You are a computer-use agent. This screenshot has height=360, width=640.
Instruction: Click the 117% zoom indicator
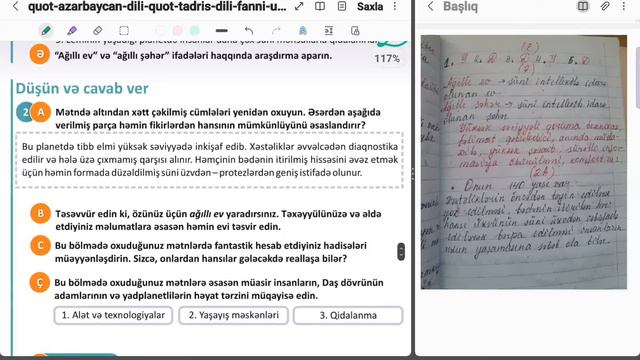pyautogui.click(x=387, y=58)
